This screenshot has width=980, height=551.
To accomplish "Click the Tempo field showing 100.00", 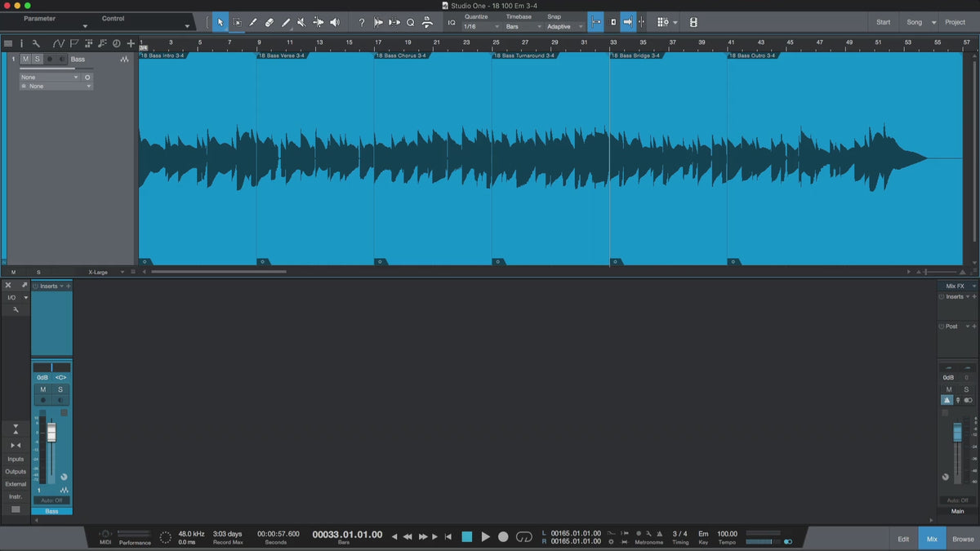I will [x=727, y=534].
